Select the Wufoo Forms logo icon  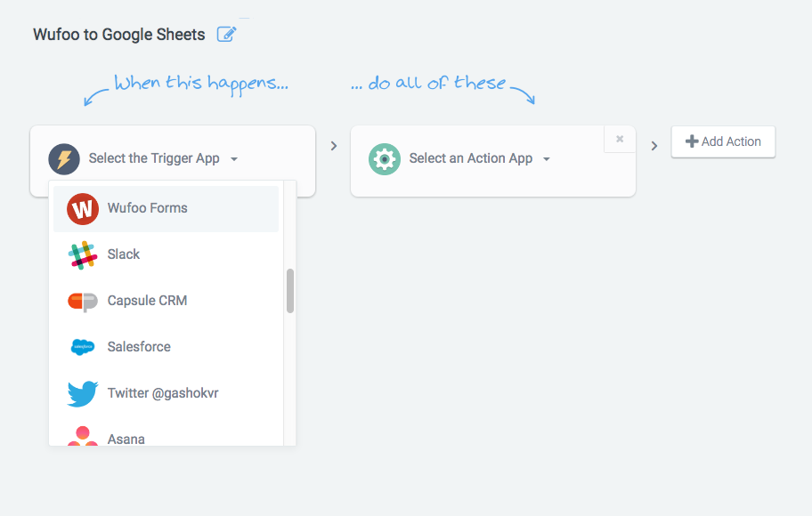click(83, 208)
